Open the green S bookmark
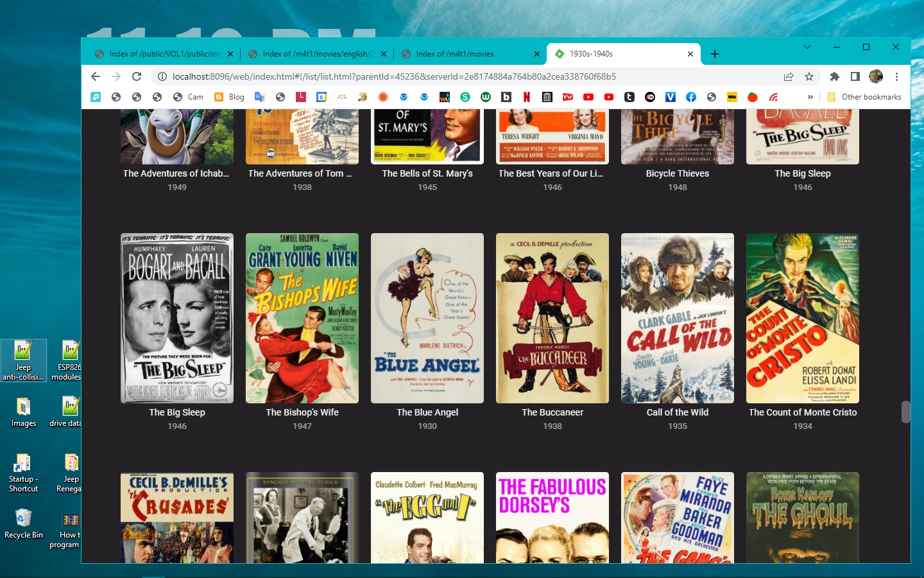 point(465,97)
